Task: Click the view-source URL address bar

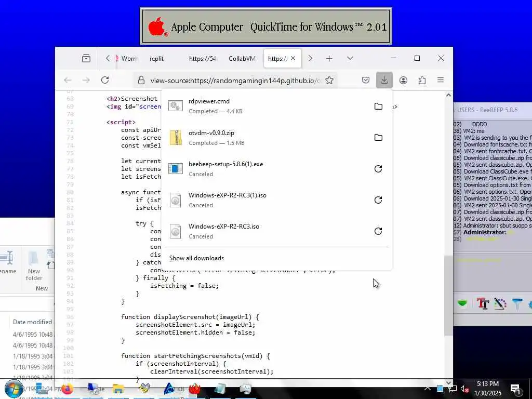Action: pyautogui.click(x=235, y=81)
